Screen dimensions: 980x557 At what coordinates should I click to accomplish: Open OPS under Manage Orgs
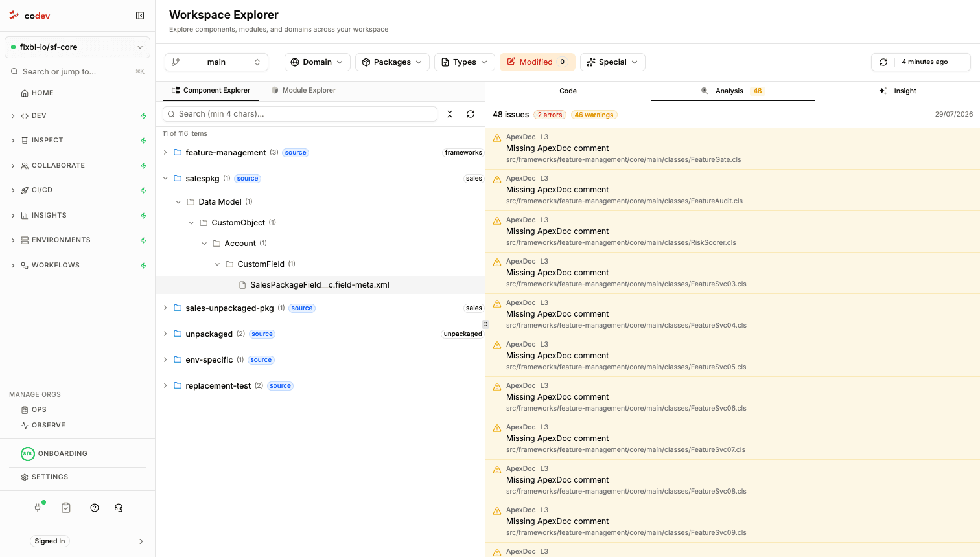click(x=34, y=410)
